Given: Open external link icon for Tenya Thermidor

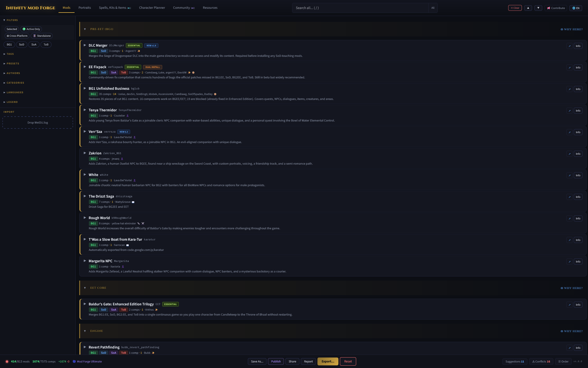Looking at the screenshot, I should click(569, 111).
